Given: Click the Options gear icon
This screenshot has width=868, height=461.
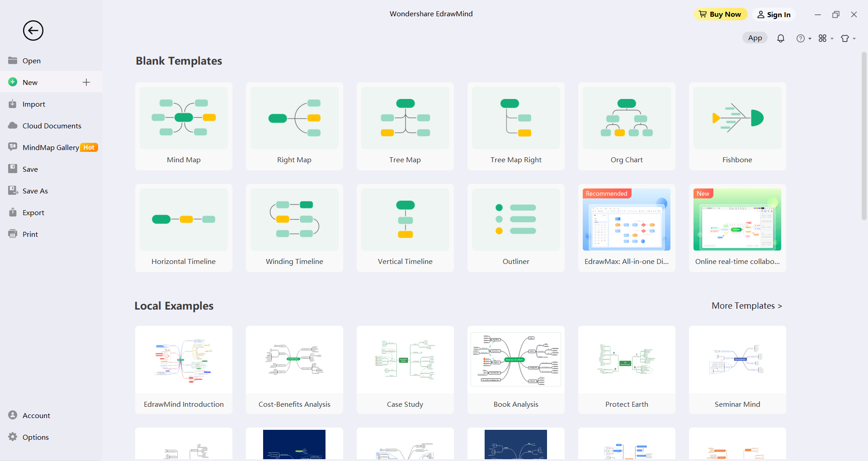Looking at the screenshot, I should point(13,437).
